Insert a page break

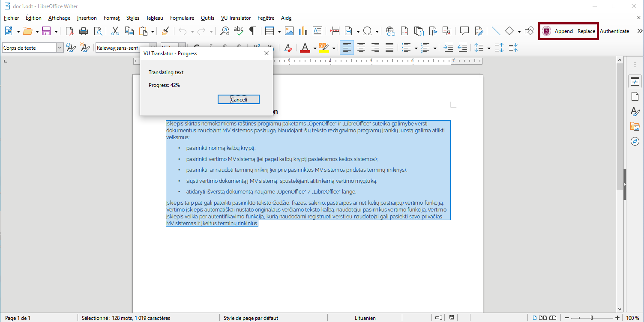coord(335,31)
